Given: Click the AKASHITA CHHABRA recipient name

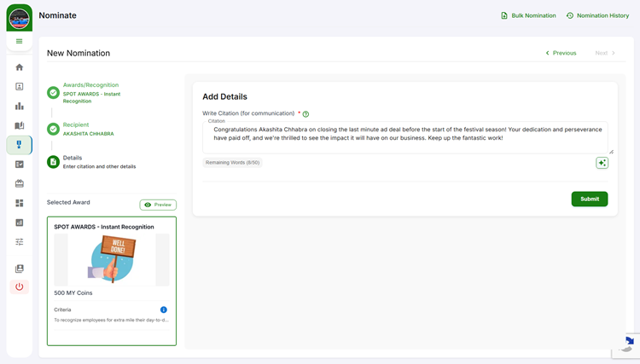Looking at the screenshot, I should click(x=88, y=134).
